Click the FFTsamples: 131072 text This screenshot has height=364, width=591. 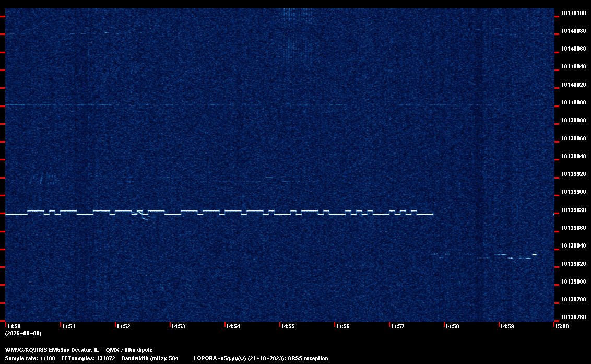(x=88, y=358)
